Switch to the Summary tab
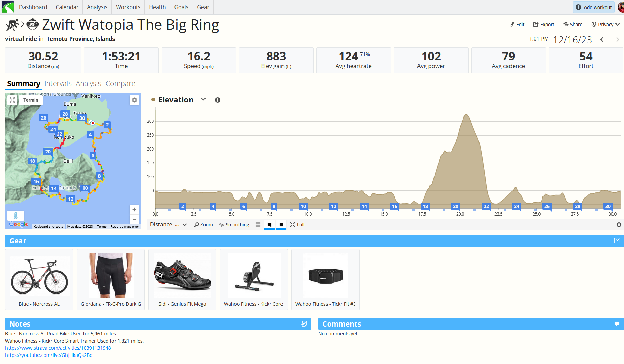The width and height of the screenshot is (624, 364). [x=24, y=84]
